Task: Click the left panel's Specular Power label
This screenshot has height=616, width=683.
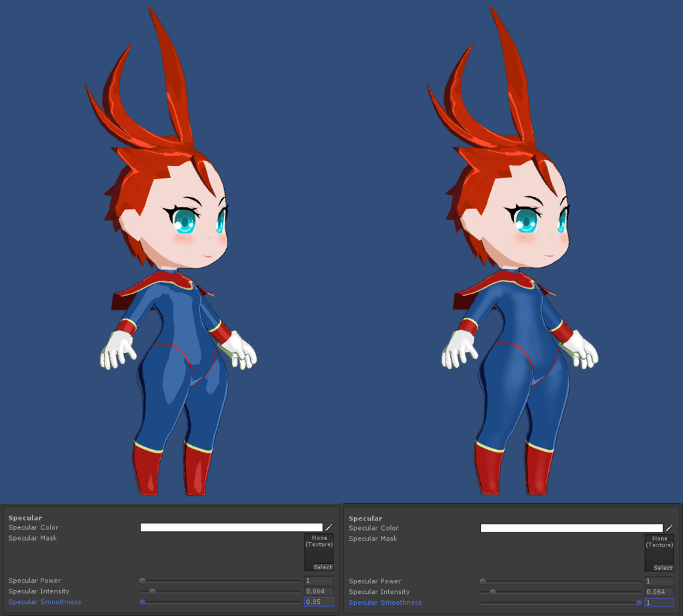Action: pos(35,580)
